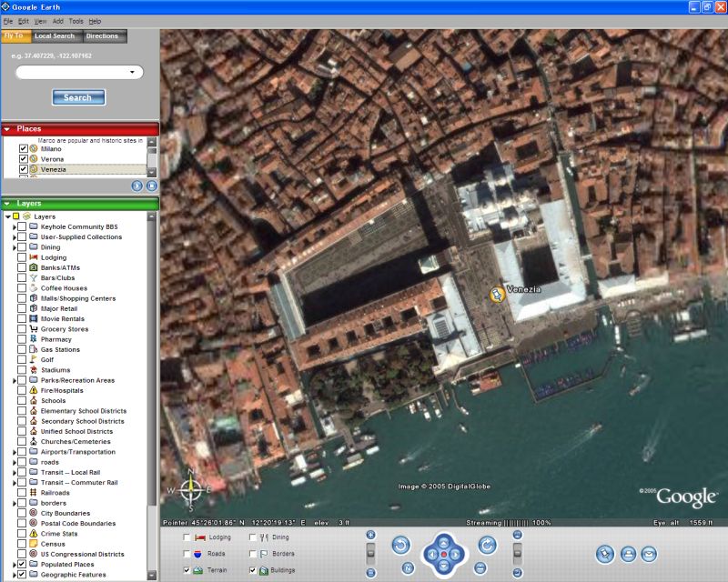Screen dimensions: 728x582
Task: Collapse the Places panel header
Action: click(7, 129)
